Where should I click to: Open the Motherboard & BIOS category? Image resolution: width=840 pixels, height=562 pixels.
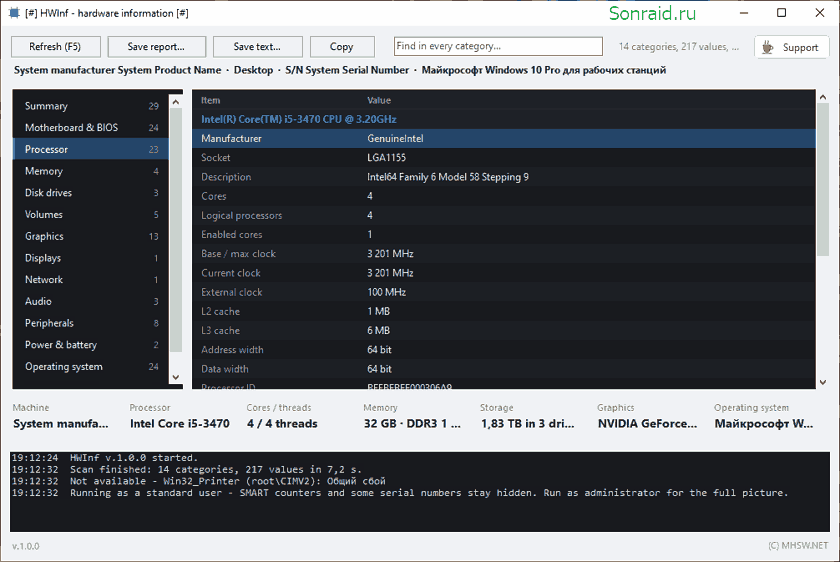coord(91,128)
